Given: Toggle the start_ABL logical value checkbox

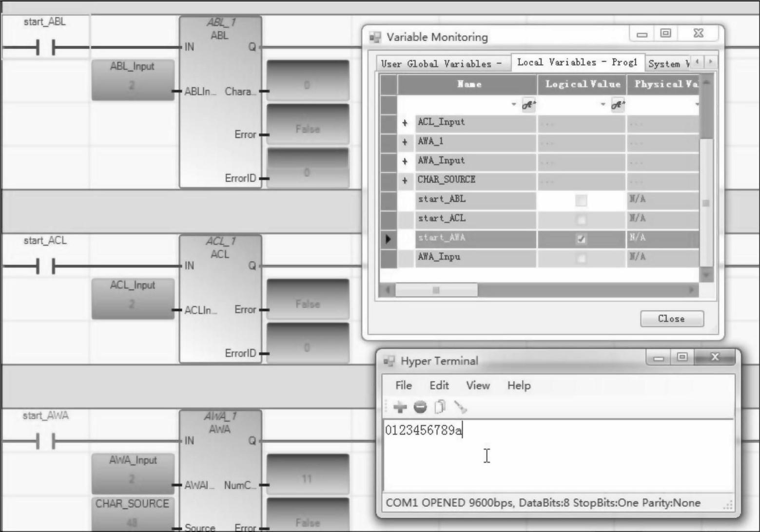Looking at the screenshot, I should point(581,200).
